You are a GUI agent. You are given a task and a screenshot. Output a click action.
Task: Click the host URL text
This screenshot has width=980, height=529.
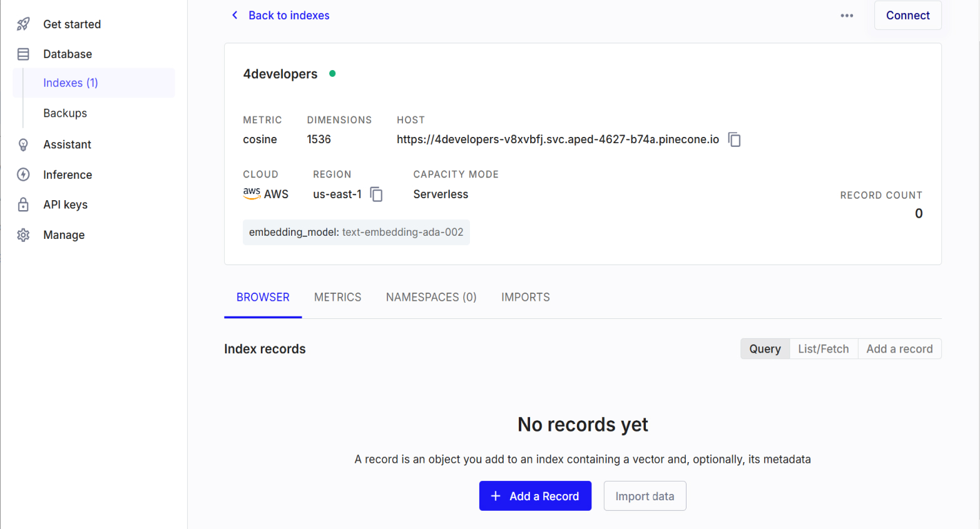558,139
